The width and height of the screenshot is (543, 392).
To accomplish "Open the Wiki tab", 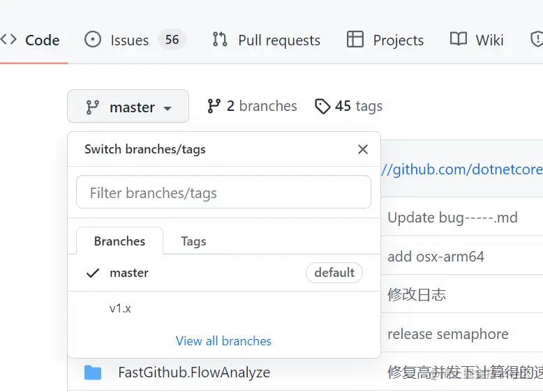I will pos(477,40).
